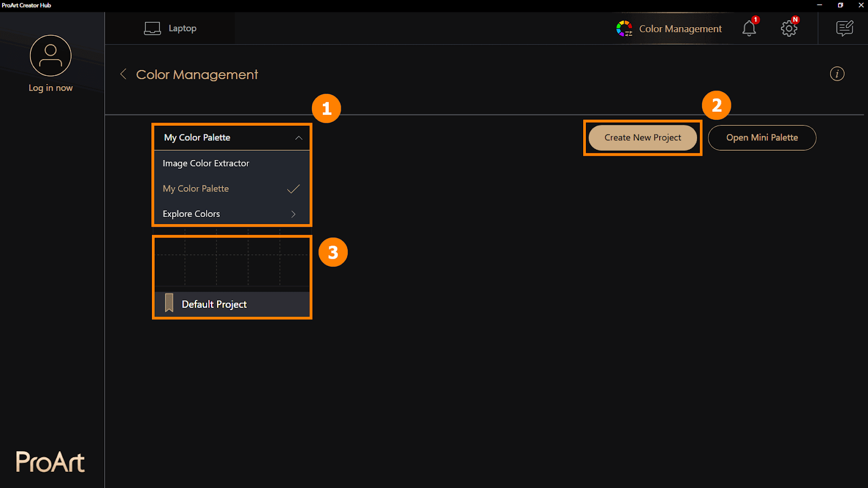Restore down the ProArt Creator Hub window
The image size is (868, 488).
coord(840,5)
